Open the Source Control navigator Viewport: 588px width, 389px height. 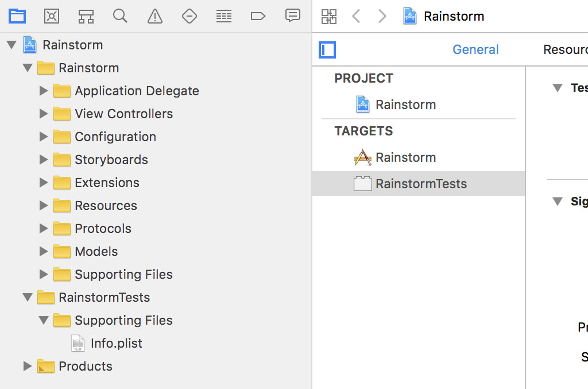click(x=52, y=16)
